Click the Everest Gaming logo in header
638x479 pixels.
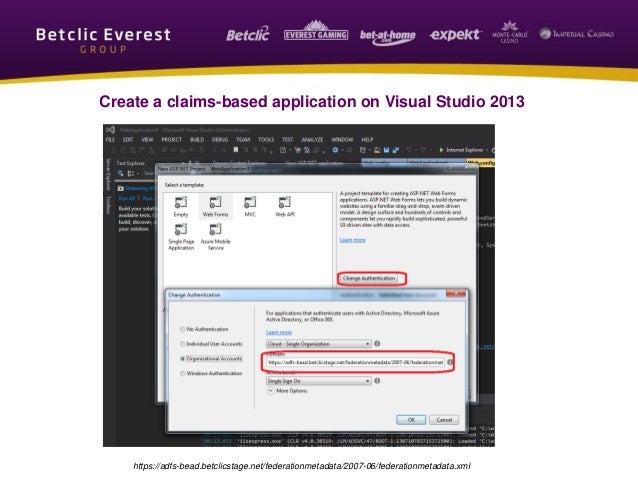pos(316,31)
